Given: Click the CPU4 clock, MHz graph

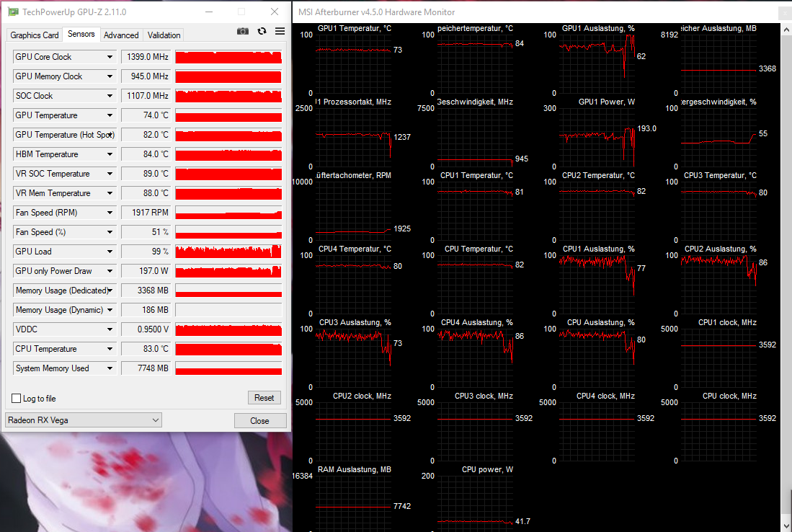Looking at the screenshot, I should [597, 432].
